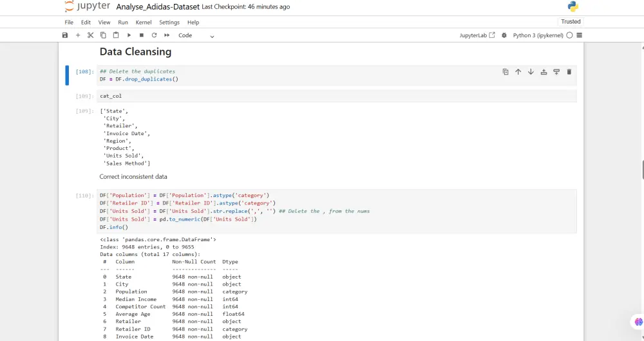Move the selected cell up
This screenshot has height=341, width=644.
[x=518, y=72]
